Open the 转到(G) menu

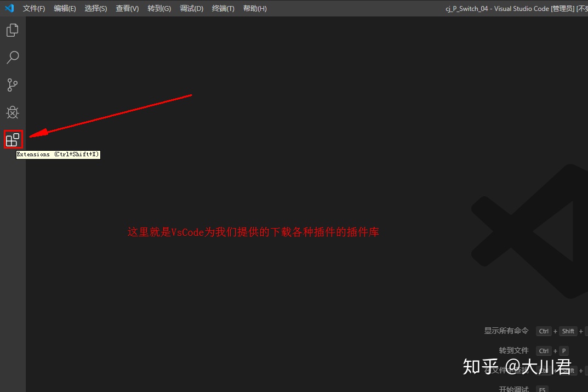click(159, 8)
